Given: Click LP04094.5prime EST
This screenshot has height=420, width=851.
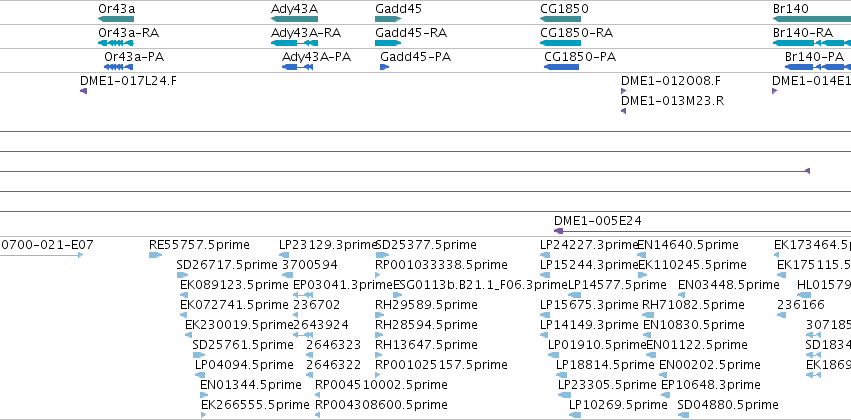Looking at the screenshot, I should click(200, 375).
